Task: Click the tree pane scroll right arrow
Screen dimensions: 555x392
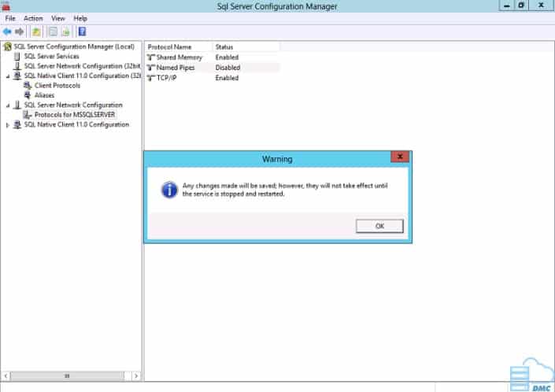Action: click(x=136, y=375)
